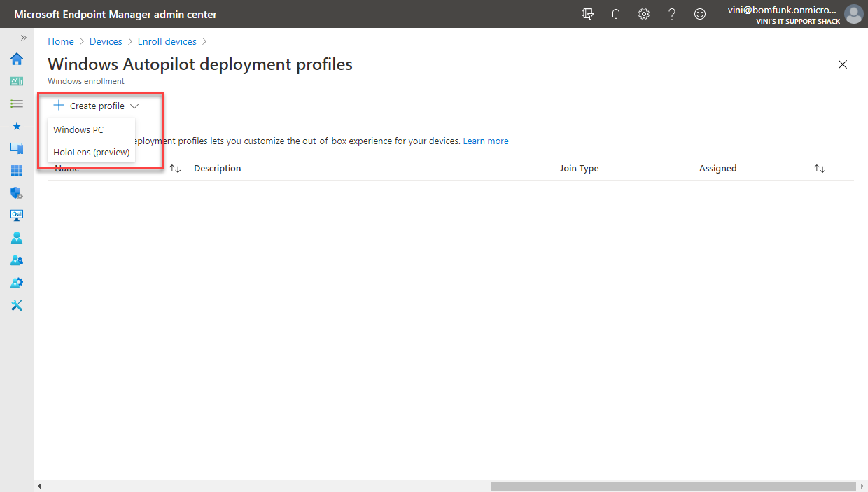Expand the sidebar with double chevron

24,38
